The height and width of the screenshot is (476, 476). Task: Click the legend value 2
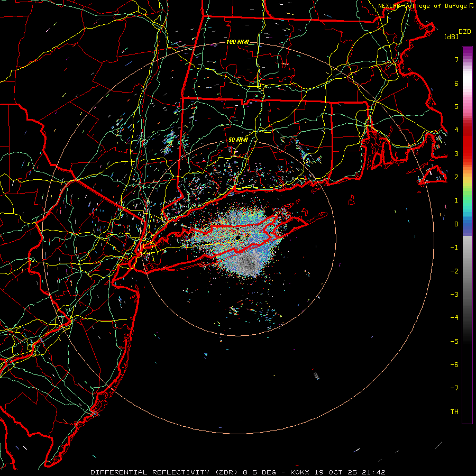[456, 177]
